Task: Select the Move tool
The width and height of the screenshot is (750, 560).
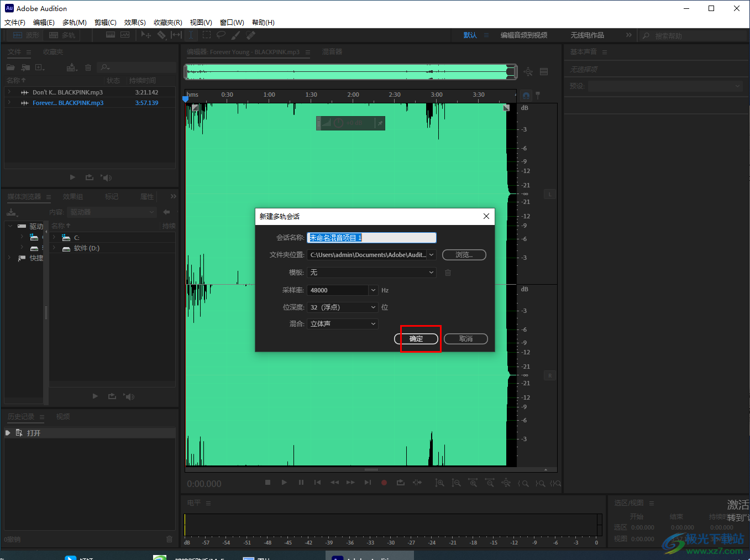Action: [146, 35]
